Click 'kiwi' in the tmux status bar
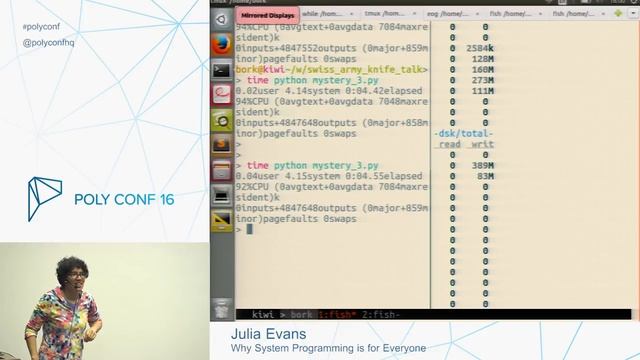Screen dimensions: 640x360 (263, 314)
